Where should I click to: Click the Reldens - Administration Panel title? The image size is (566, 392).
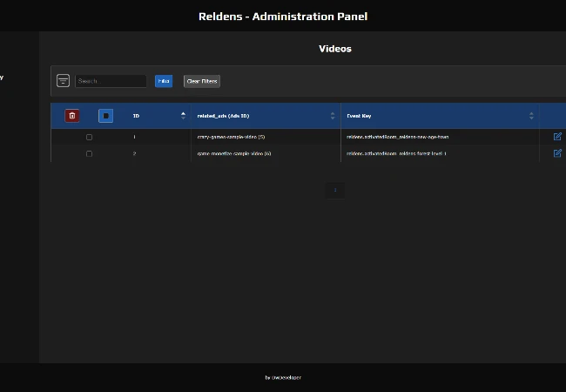click(283, 17)
